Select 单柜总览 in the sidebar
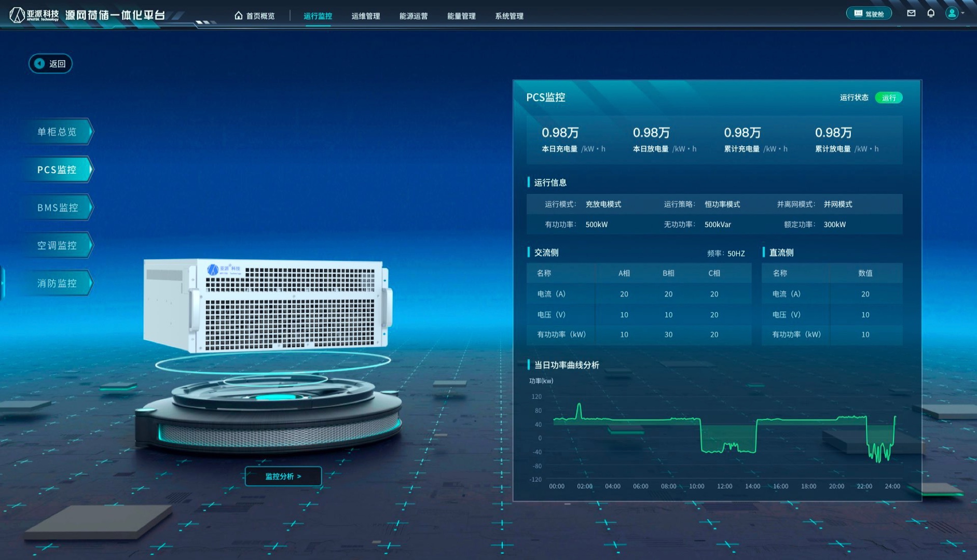 (x=58, y=132)
